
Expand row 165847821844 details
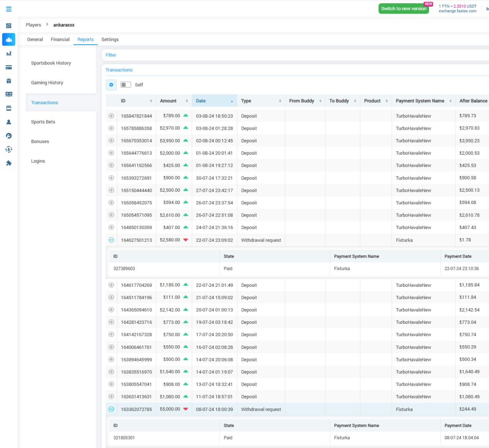click(x=111, y=116)
